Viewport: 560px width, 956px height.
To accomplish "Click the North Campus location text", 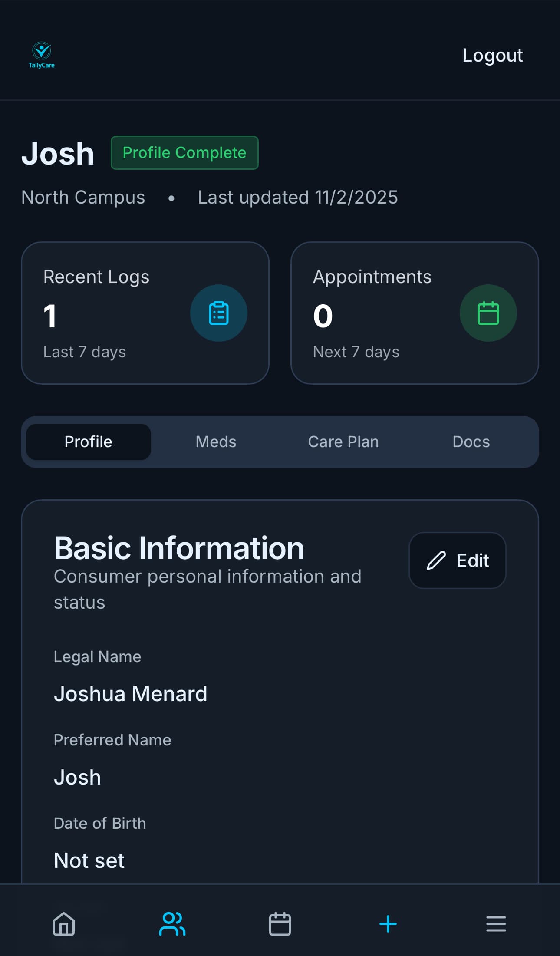I will (83, 198).
